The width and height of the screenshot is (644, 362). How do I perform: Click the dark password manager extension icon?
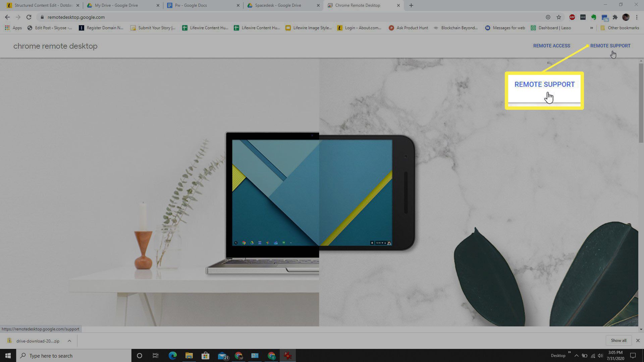(583, 17)
